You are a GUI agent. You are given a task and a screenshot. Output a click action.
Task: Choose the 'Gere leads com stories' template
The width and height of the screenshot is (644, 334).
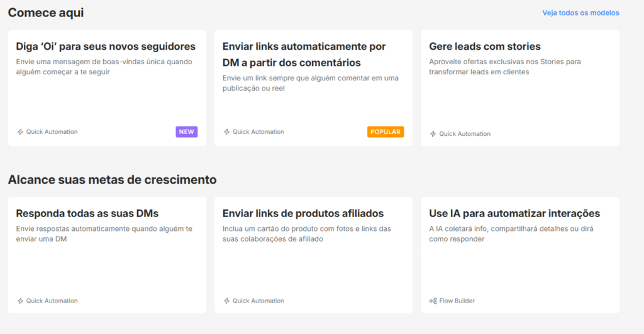click(484, 47)
